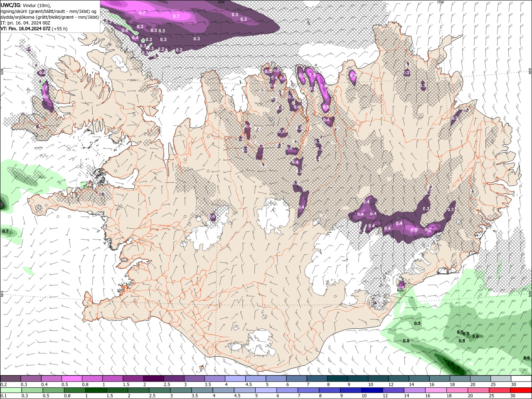Click the '0.1' tick label under rain legend
Viewport: 532px width, 399px height.
click(3, 396)
